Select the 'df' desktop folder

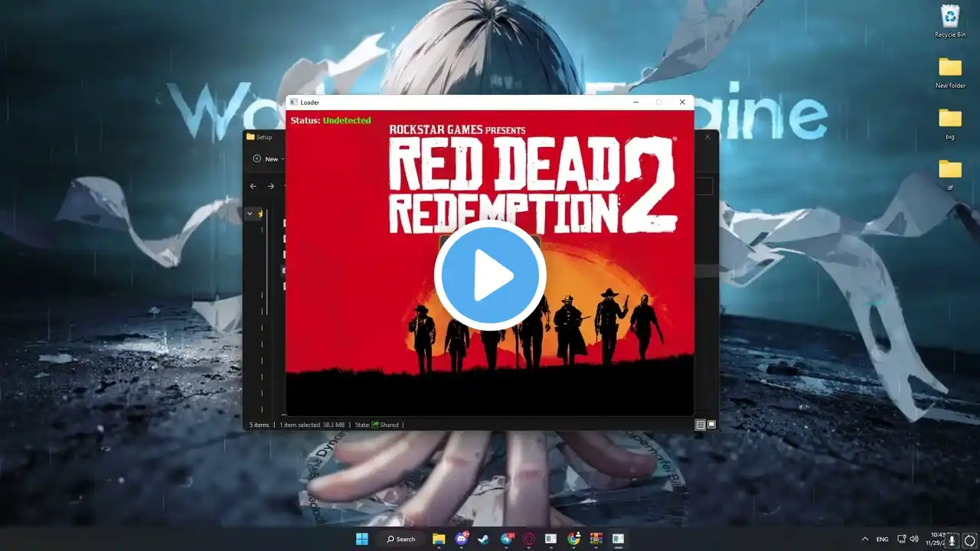(950, 174)
